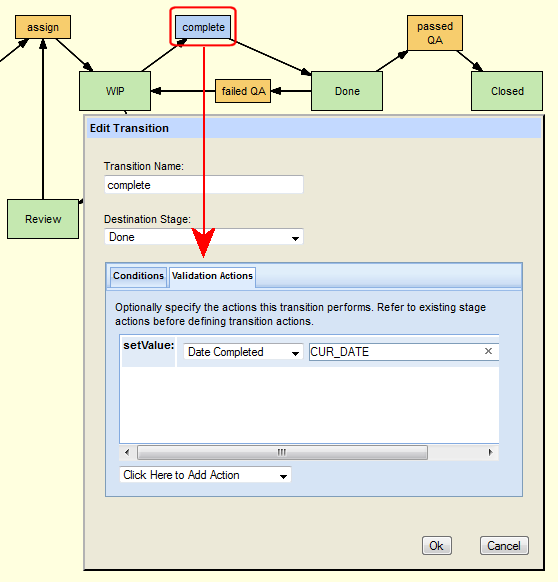
Task: Select the assign transition node
Action: click(x=43, y=27)
